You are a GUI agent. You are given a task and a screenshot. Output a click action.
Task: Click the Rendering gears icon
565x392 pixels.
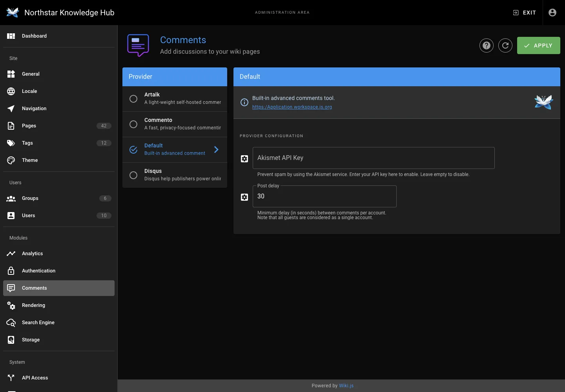[x=11, y=305]
